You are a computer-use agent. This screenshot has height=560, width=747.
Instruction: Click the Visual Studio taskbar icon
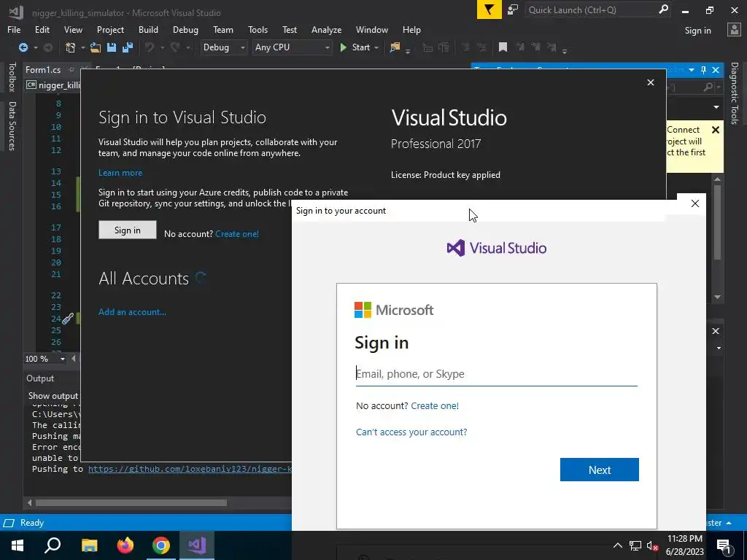(197, 545)
